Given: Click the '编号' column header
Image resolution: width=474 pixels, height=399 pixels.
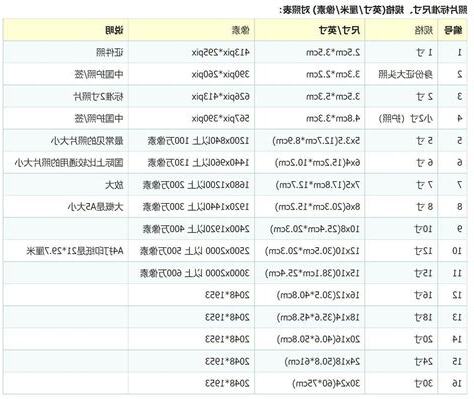Looking at the screenshot, I should (x=453, y=31).
